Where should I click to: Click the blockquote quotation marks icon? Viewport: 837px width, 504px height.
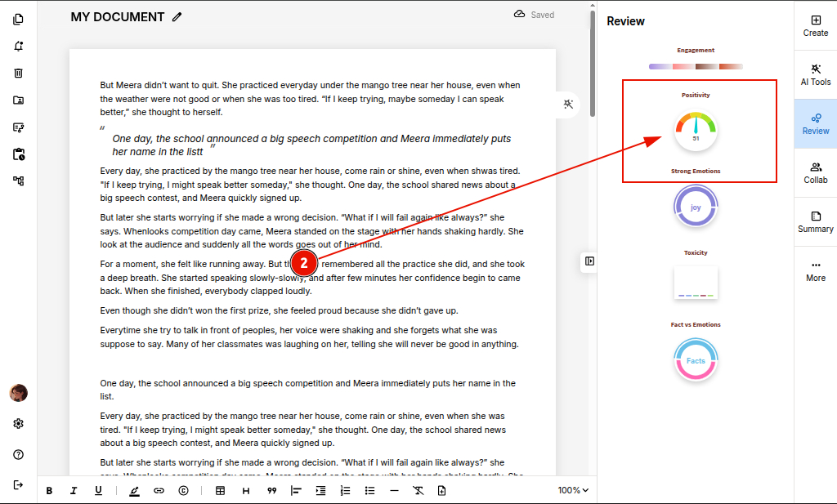[x=271, y=491]
